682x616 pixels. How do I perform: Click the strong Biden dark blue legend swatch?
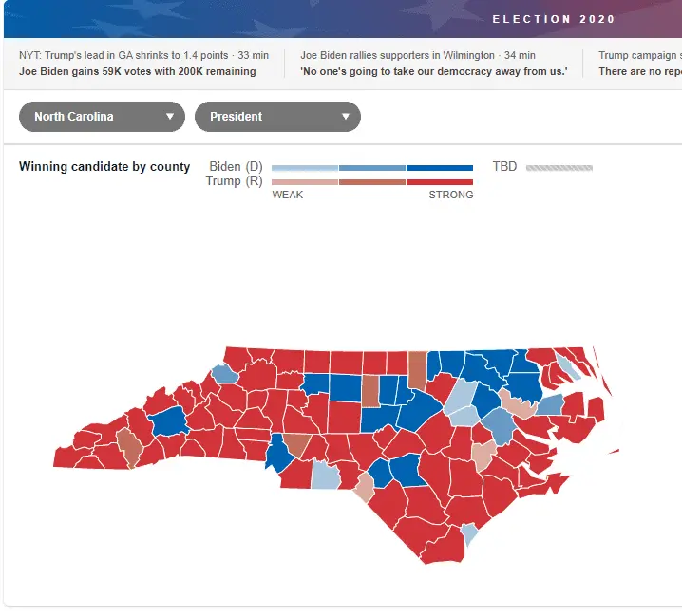[440, 168]
